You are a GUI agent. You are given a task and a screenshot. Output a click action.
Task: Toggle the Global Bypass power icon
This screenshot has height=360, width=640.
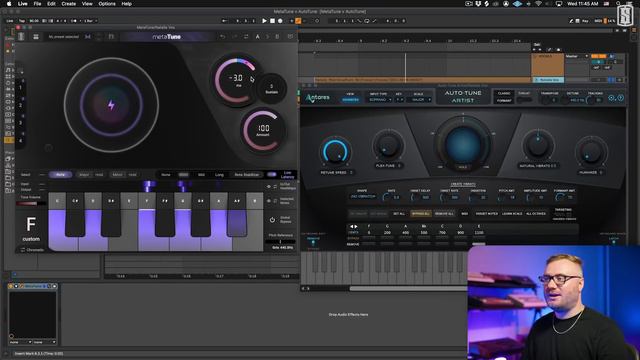[272, 220]
